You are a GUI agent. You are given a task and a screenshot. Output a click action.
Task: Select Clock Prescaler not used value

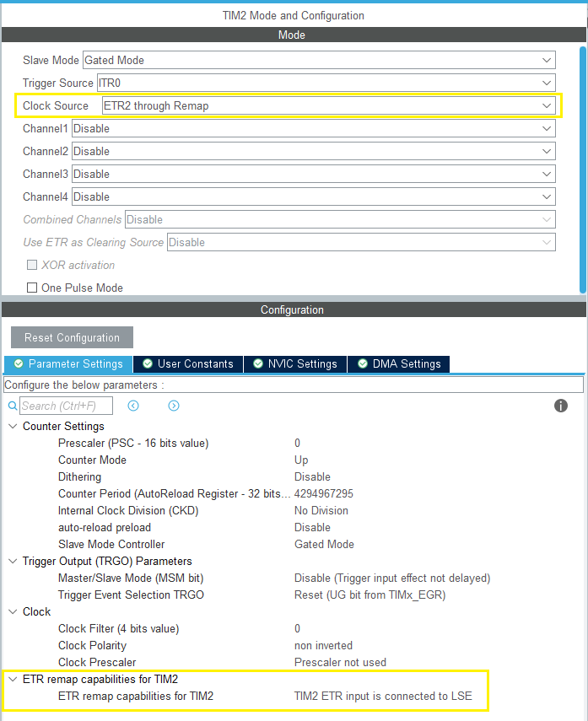340,663
